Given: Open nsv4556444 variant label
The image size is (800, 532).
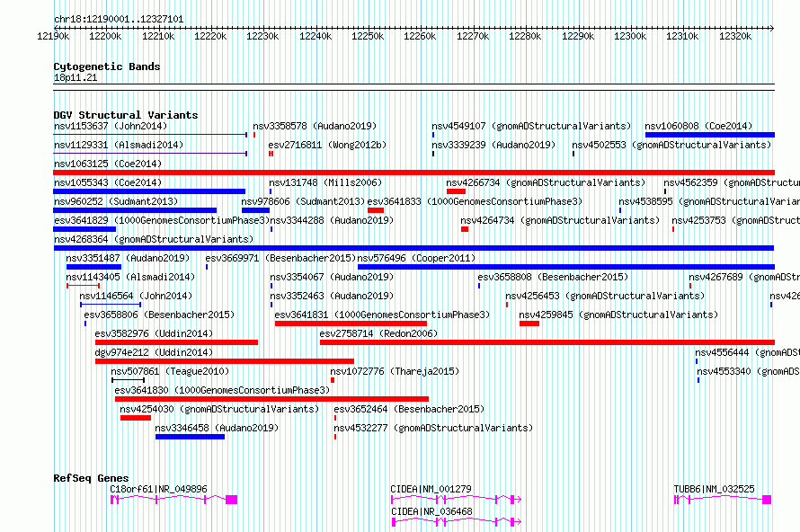Looking at the screenshot, I should (748, 352).
